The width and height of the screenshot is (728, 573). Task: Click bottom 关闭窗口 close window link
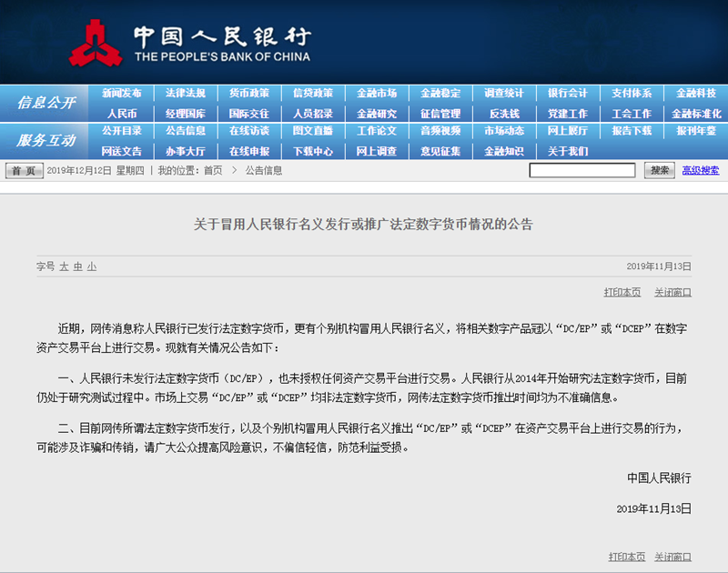click(672, 556)
